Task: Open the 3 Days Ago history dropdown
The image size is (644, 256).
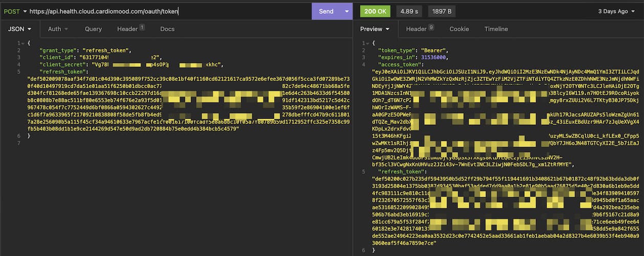Action: tap(616, 11)
